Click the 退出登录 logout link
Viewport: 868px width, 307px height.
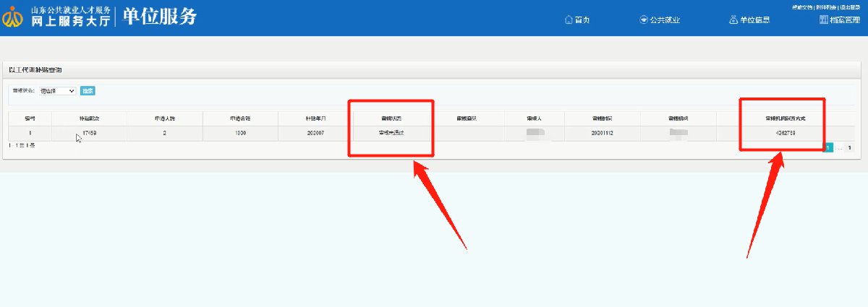point(851,7)
